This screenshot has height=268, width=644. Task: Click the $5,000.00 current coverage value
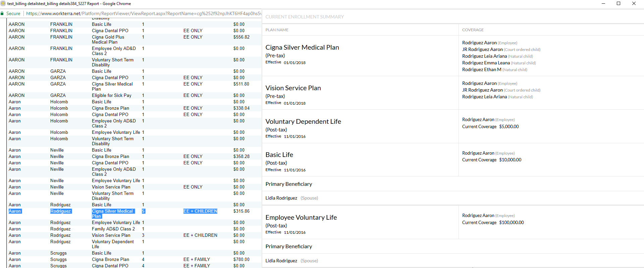[x=509, y=126]
